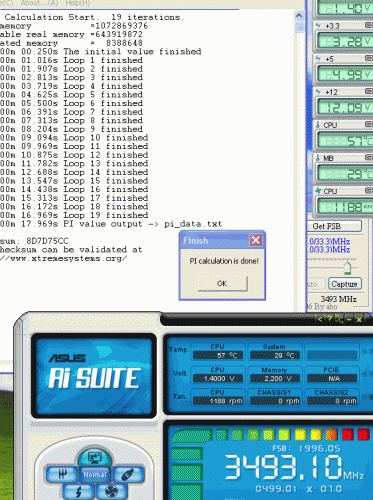
Task: Close the Finish dialog with the X
Action: click(256, 240)
